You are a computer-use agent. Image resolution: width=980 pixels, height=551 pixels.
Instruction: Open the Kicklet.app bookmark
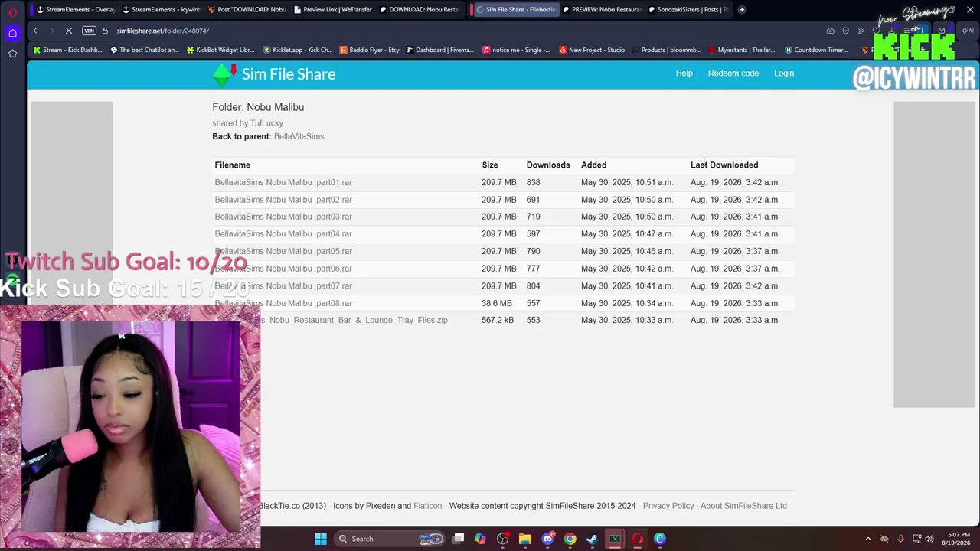(x=297, y=51)
